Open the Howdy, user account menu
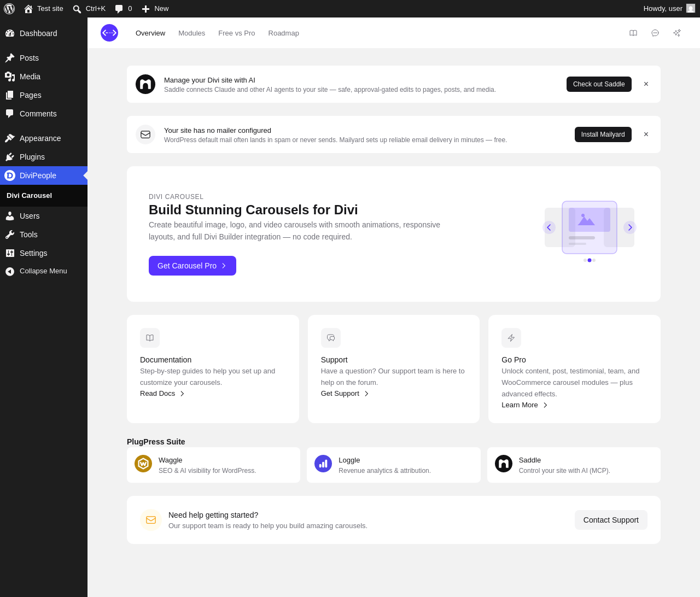700x597 pixels. 669,9
